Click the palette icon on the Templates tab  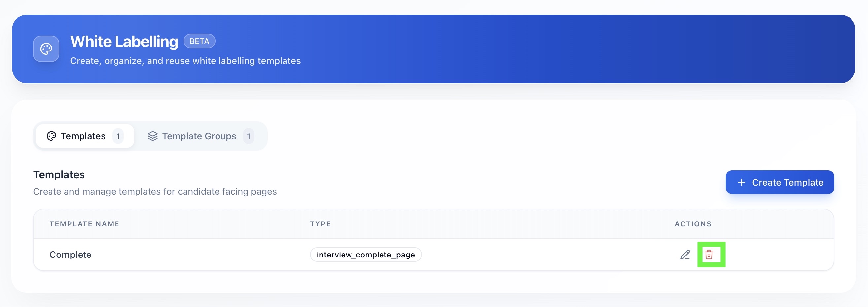51,136
